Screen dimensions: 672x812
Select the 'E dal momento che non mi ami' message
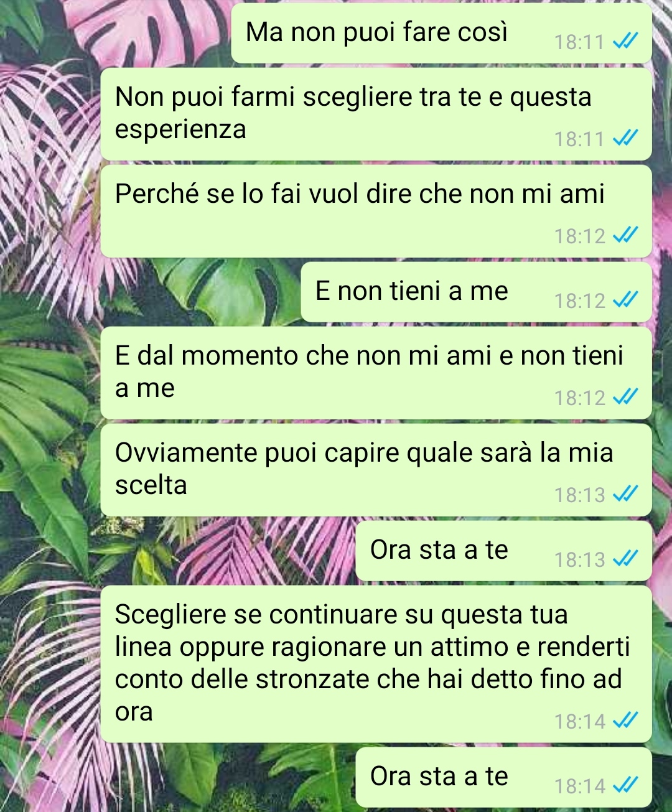[x=376, y=373]
